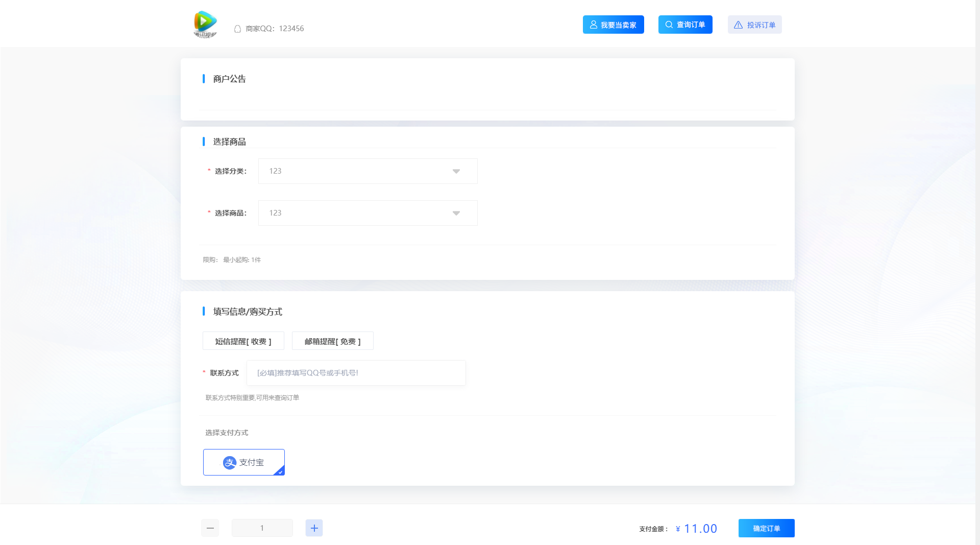980x545 pixels.
Task: Select the 短信提醒[收费] notification option
Action: pyautogui.click(x=243, y=341)
